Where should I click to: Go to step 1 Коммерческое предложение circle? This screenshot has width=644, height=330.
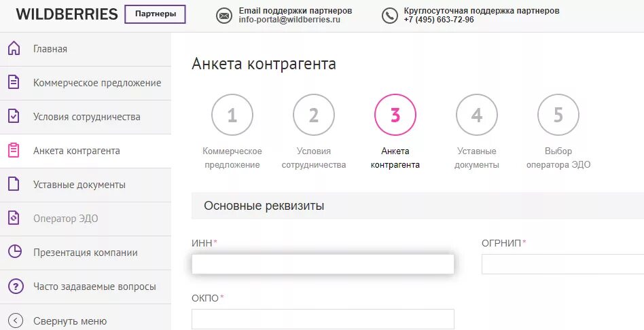pyautogui.click(x=232, y=115)
